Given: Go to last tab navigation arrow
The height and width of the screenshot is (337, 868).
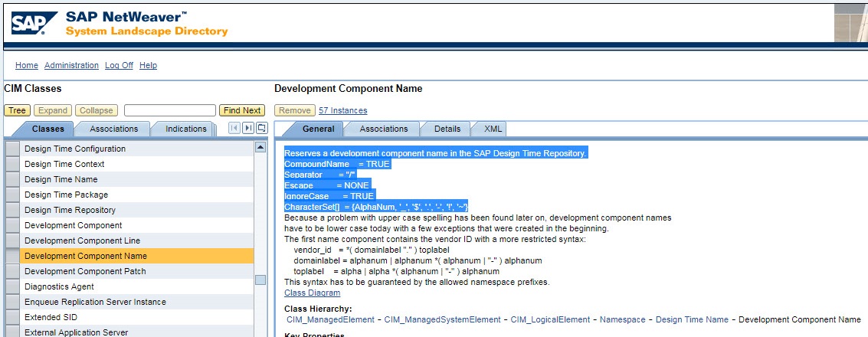Looking at the screenshot, I should [248, 129].
